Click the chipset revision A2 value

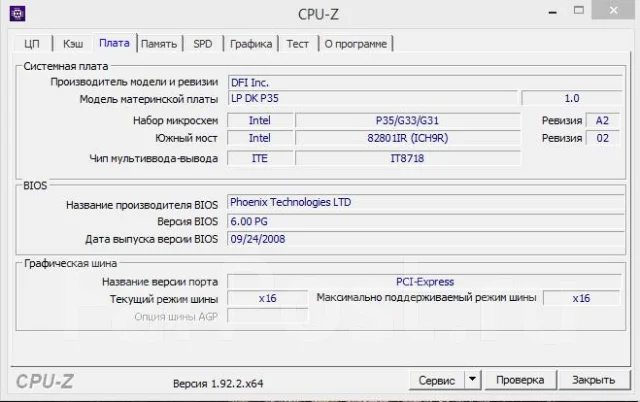point(602,120)
